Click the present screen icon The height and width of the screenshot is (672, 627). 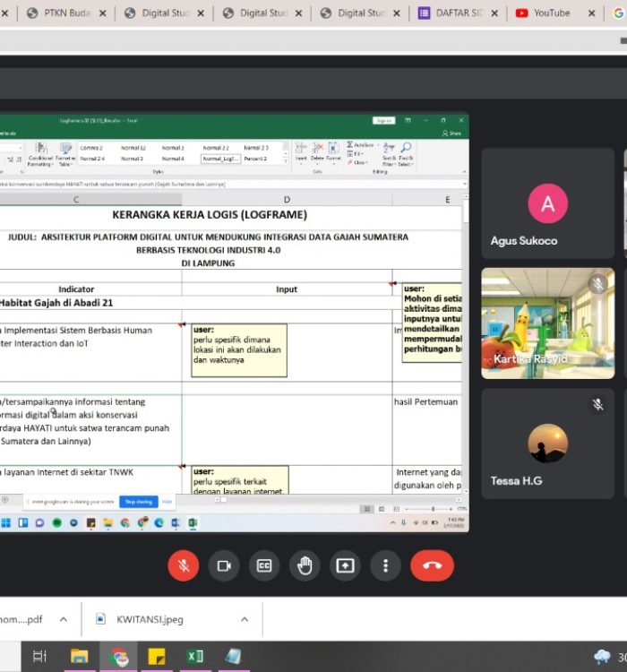(345, 565)
